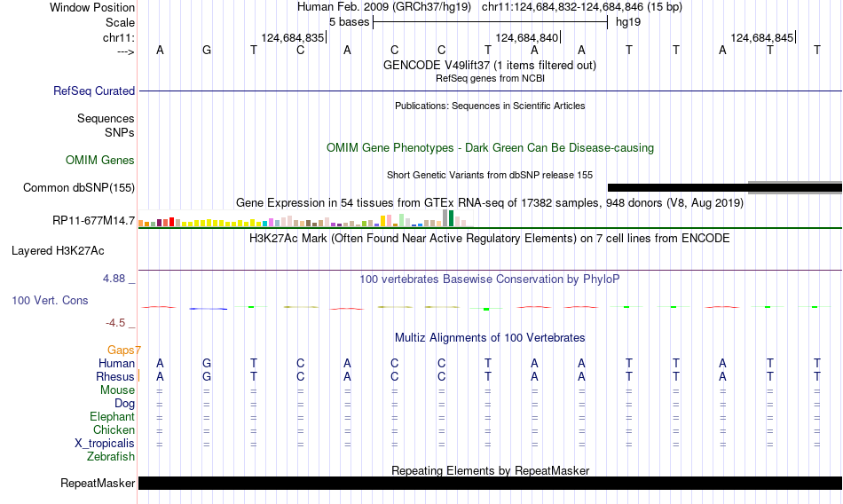Click the RP11-677M14.7 GTEx gene label
The width and height of the screenshot is (843, 504).
pyautogui.click(x=93, y=221)
